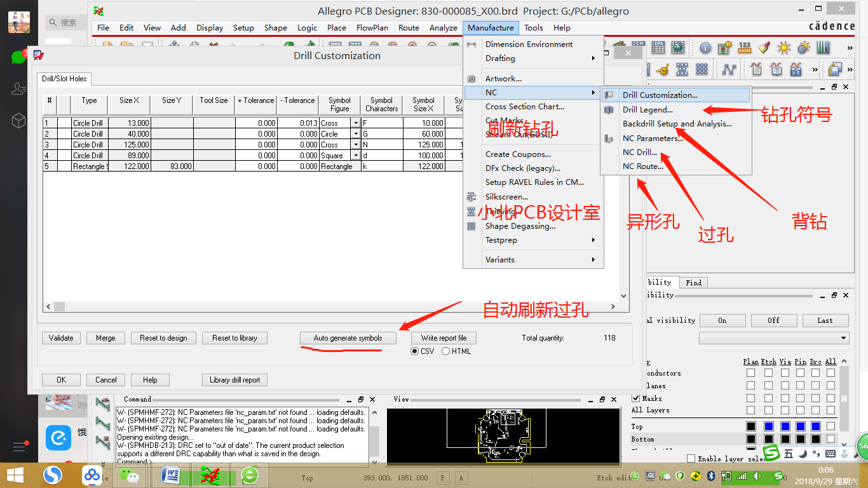Image resolution: width=868 pixels, height=488 pixels.
Task: Toggle Conductors Plan visibility checkbox
Action: pyautogui.click(x=751, y=373)
